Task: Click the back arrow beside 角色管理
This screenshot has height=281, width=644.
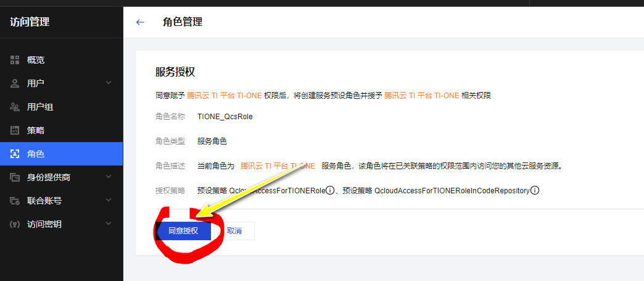Action: pyautogui.click(x=140, y=22)
